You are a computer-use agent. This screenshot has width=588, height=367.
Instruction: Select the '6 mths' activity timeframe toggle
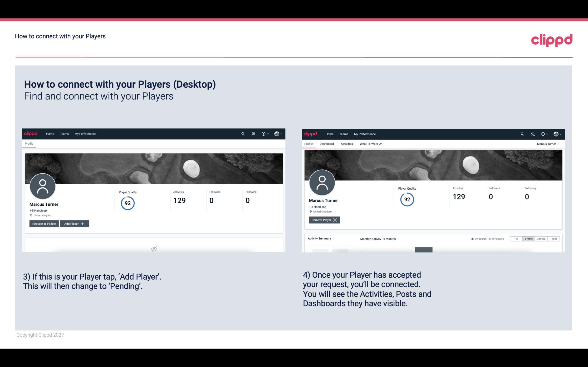point(528,238)
